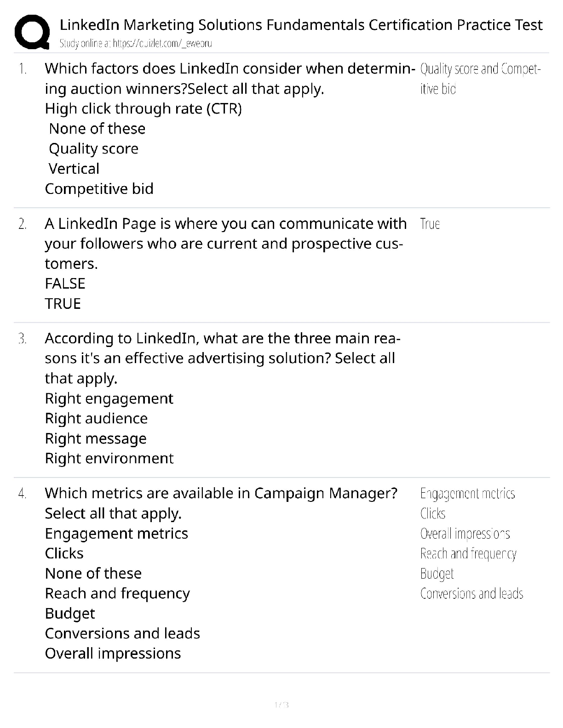Select the 'Right engagement' option
Screen dimensions: 563x728
tap(109, 398)
